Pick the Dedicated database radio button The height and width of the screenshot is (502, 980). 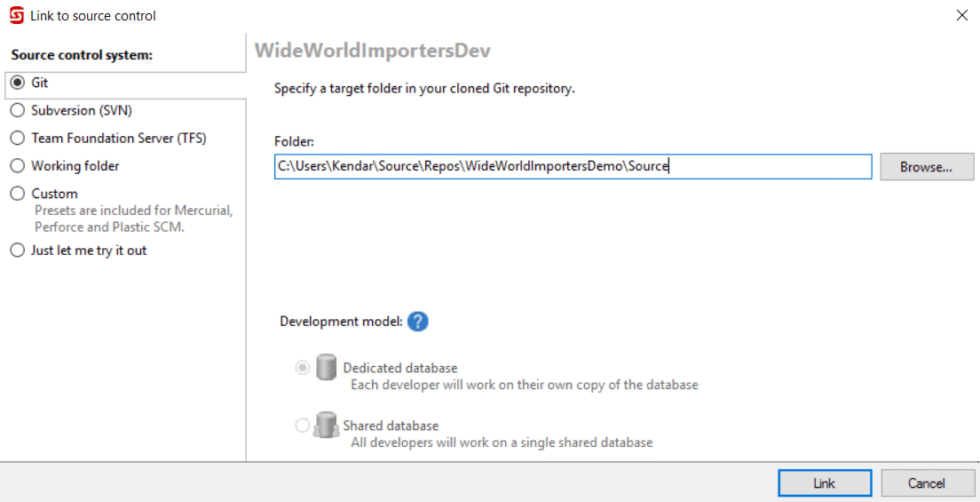(x=303, y=368)
